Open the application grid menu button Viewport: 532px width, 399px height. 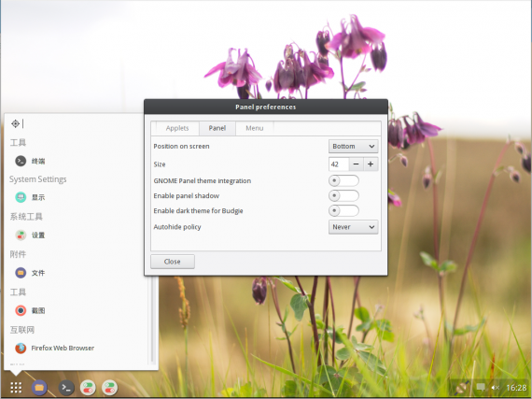(x=16, y=387)
